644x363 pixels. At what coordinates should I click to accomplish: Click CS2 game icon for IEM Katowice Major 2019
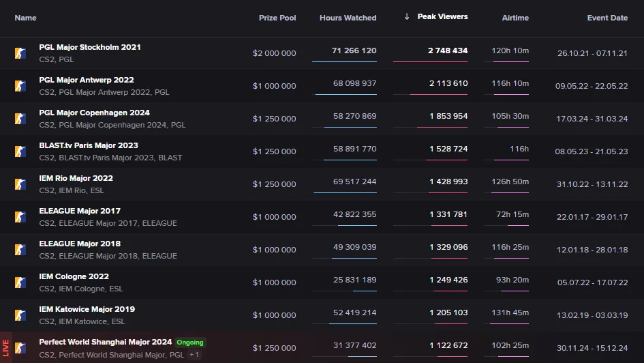[20, 315]
